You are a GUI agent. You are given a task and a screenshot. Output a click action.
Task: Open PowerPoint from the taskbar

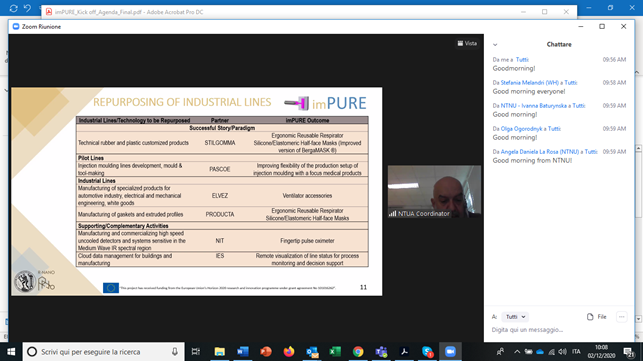pyautogui.click(x=266, y=352)
